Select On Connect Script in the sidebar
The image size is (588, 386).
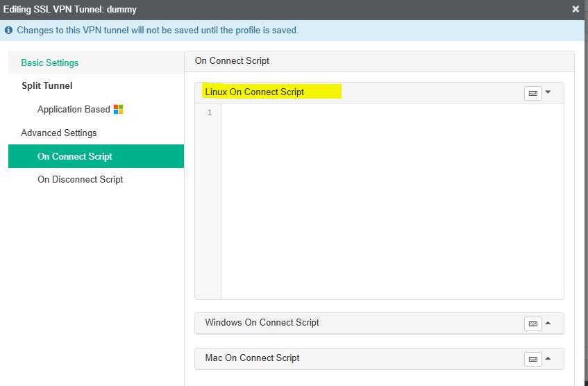click(x=75, y=156)
